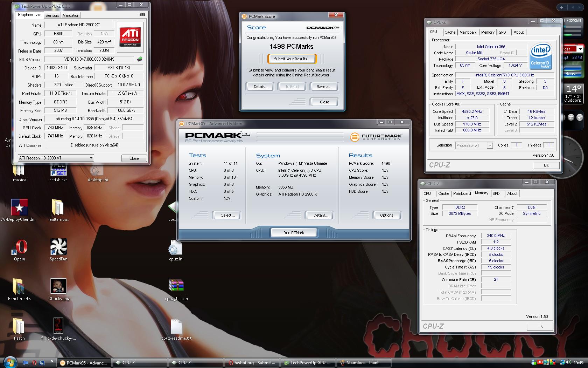Switch to the Sensors tab in GPU-Z
Viewport: 588px width, 368px height.
tap(52, 15)
